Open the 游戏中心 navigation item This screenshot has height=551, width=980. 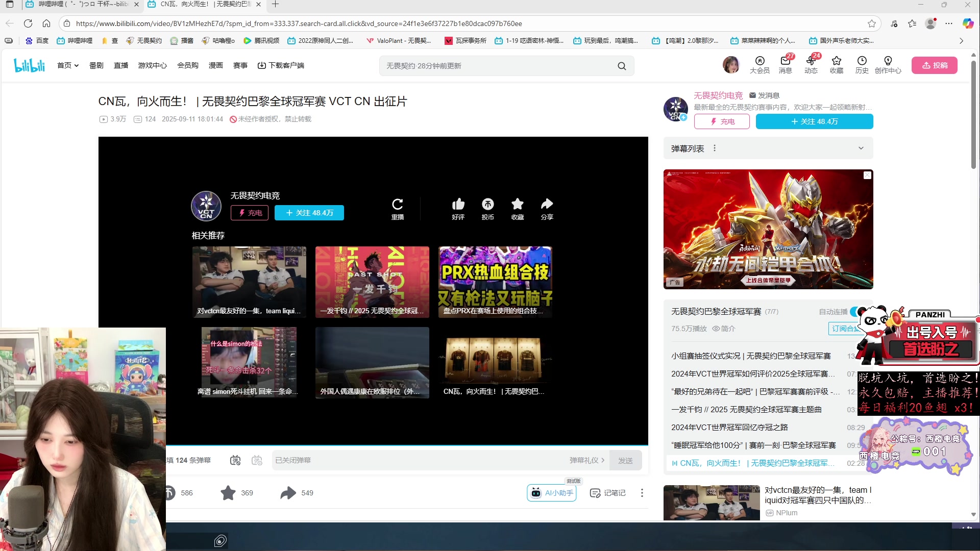pyautogui.click(x=153, y=65)
